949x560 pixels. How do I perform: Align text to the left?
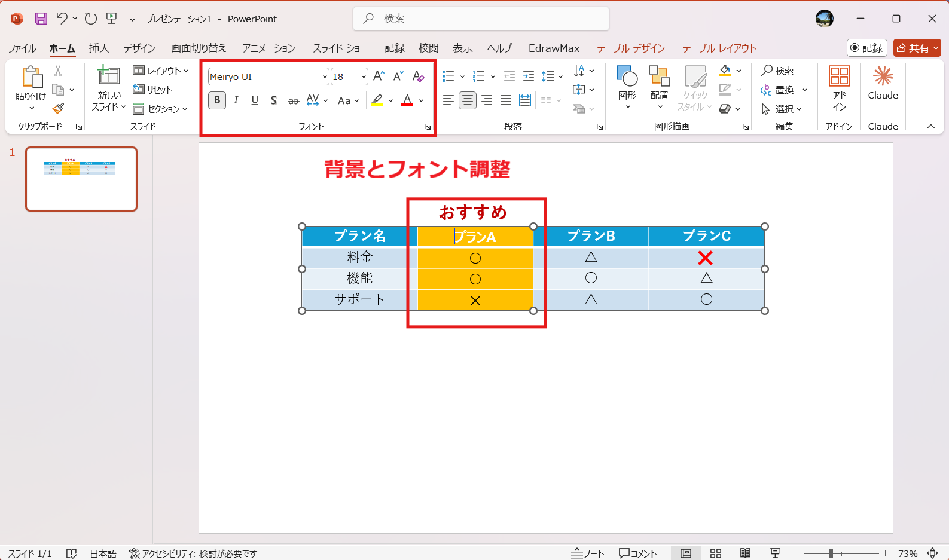[448, 100]
